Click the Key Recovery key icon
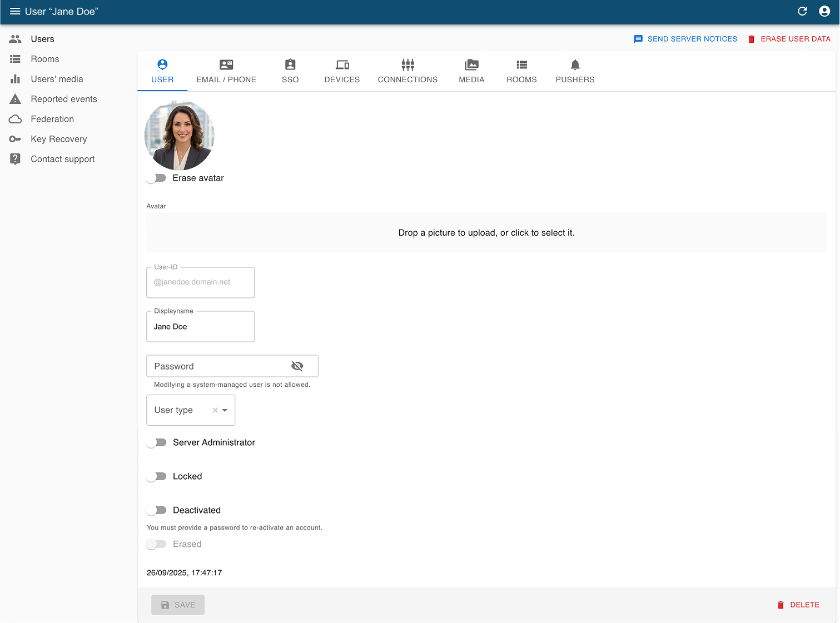840x623 pixels. [15, 139]
